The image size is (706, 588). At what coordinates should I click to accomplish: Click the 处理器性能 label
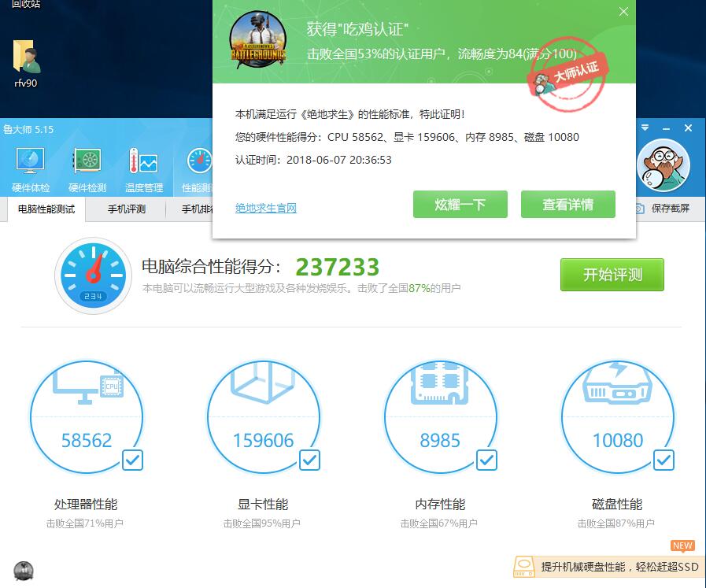86,505
